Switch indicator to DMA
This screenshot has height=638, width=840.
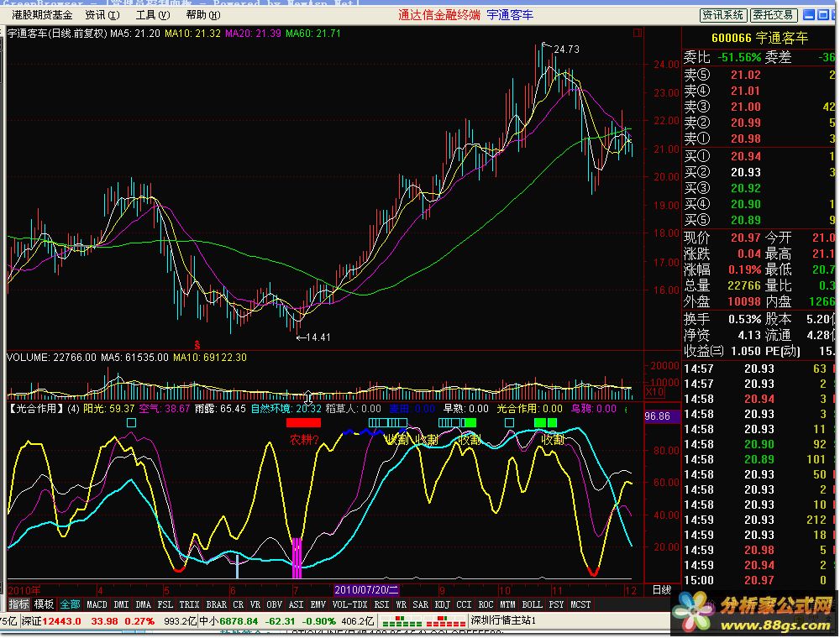[143, 604]
